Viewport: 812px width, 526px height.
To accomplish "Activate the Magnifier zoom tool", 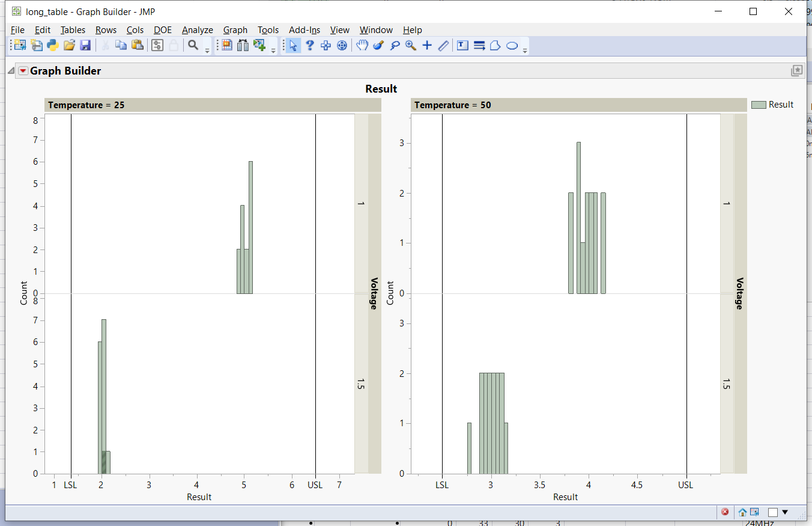I will point(411,45).
